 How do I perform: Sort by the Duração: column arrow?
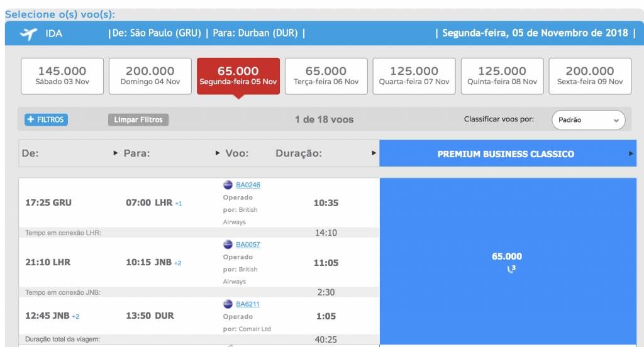coord(374,153)
